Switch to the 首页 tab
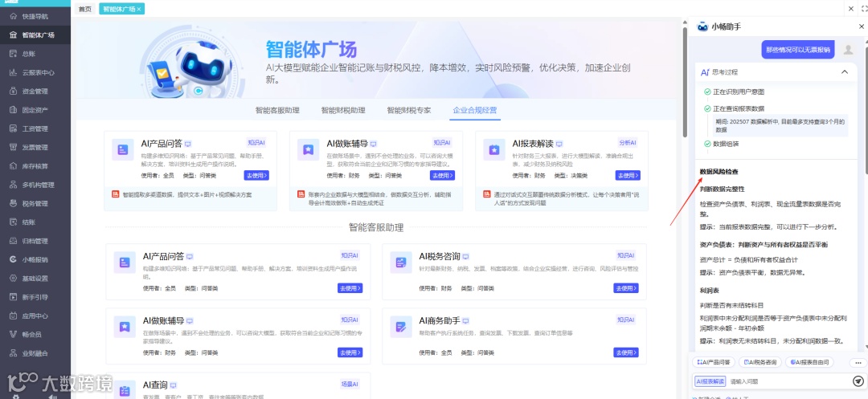This screenshot has width=868, height=399. pos(84,9)
